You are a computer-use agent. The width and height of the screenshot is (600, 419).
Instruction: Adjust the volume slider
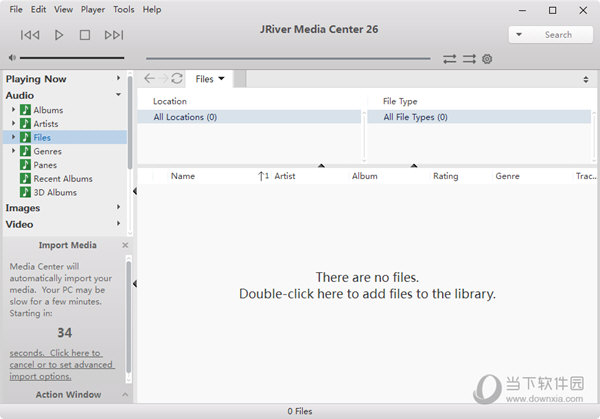pos(72,58)
